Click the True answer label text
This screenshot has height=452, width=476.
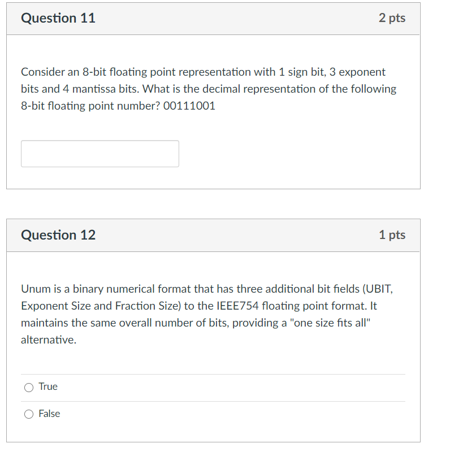pos(49,386)
